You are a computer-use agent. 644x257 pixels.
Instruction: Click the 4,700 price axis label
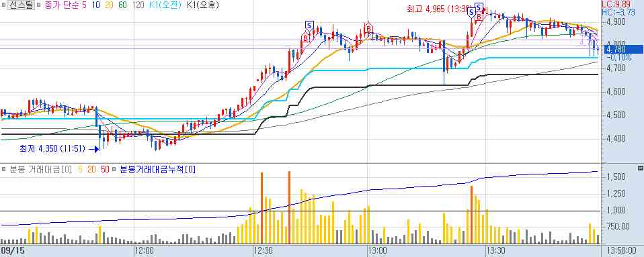[616, 68]
